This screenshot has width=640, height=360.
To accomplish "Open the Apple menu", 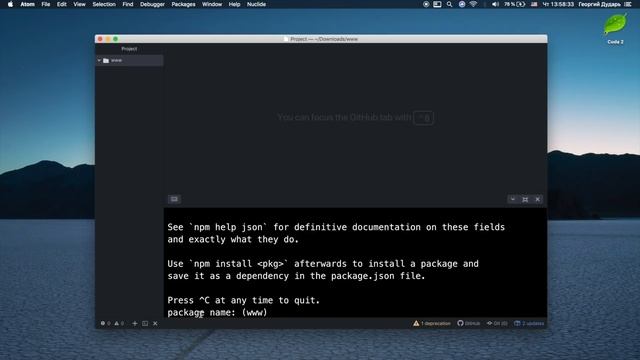I will (10, 4).
